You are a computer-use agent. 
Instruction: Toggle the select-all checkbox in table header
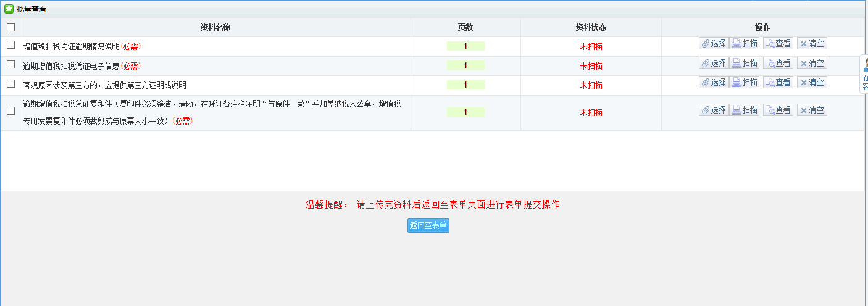tap(10, 27)
